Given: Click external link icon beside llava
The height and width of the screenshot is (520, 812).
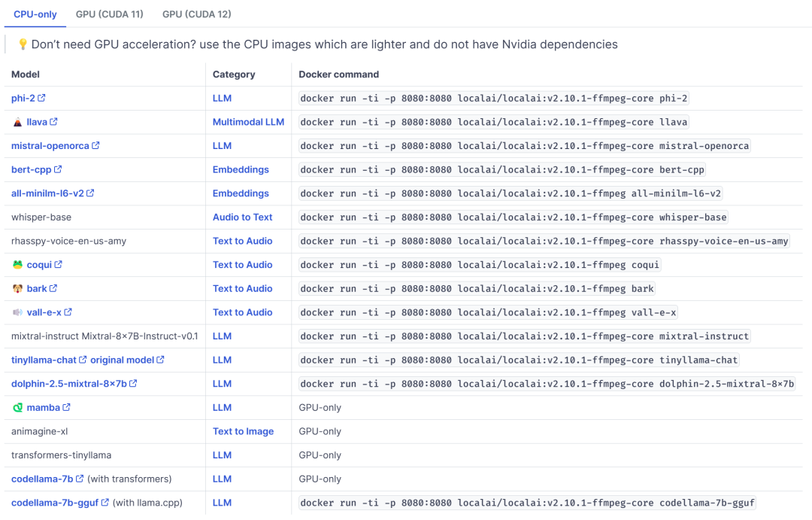Looking at the screenshot, I should (x=53, y=121).
